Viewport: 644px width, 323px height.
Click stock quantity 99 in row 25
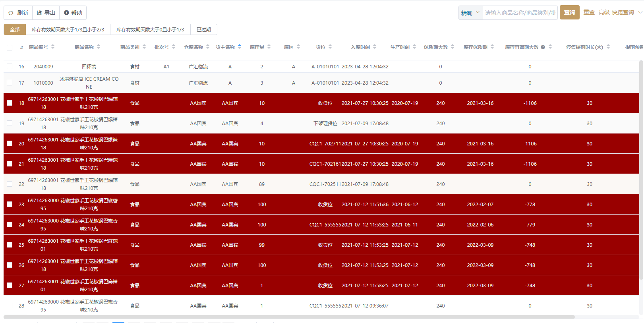point(262,245)
